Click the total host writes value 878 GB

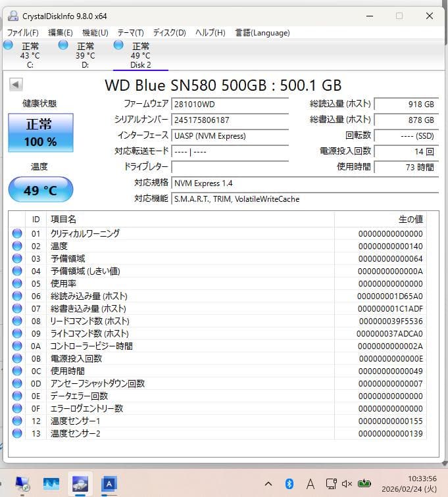406,120
